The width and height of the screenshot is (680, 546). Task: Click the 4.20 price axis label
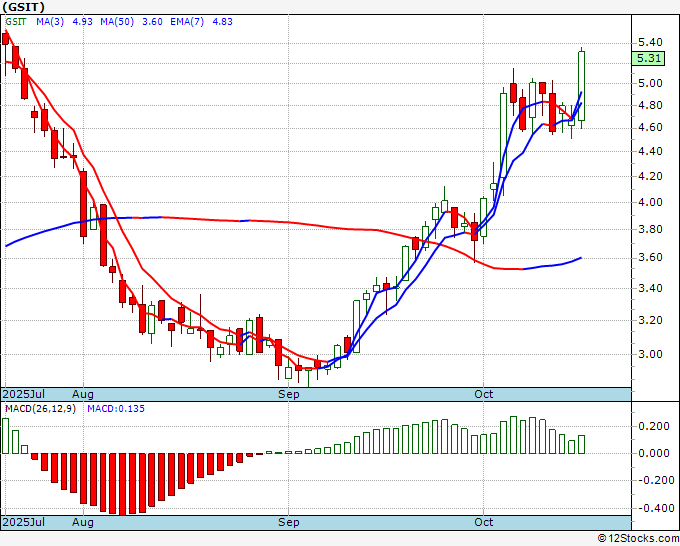pos(650,177)
